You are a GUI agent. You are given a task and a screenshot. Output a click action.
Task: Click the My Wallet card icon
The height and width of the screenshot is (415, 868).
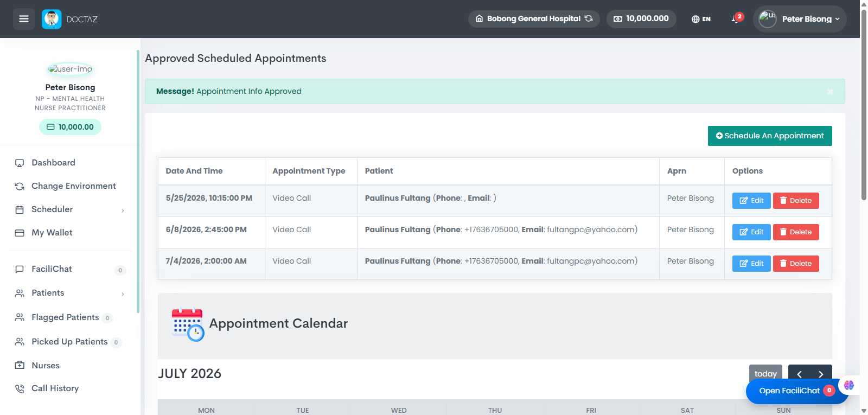pyautogui.click(x=20, y=233)
